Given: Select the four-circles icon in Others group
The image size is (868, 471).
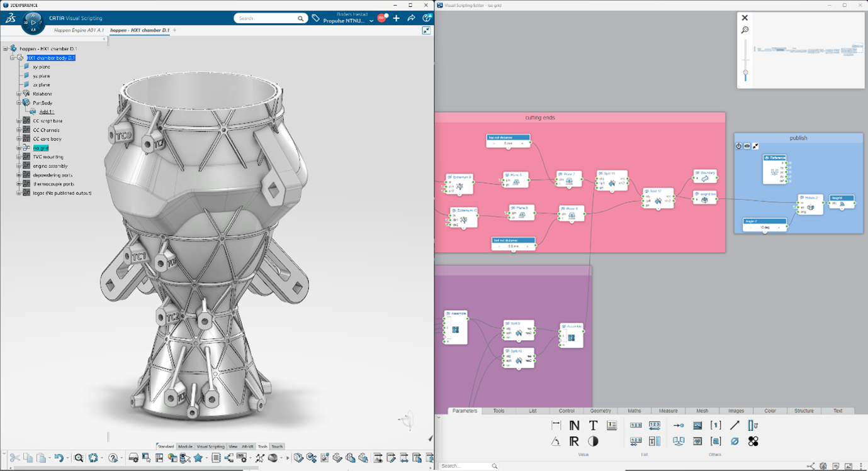Looking at the screenshot, I should coord(753,441).
